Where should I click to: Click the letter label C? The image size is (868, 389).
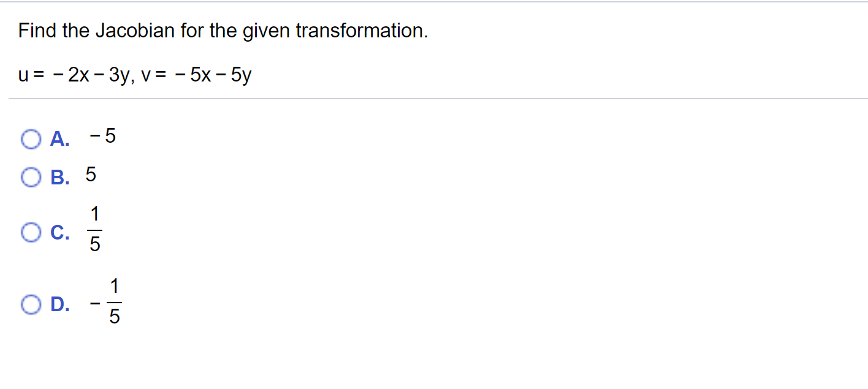[58, 232]
